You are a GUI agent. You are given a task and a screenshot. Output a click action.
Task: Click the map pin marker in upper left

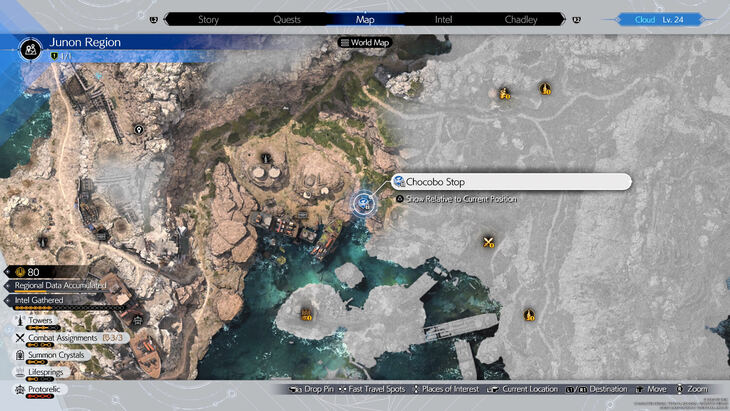(139, 130)
